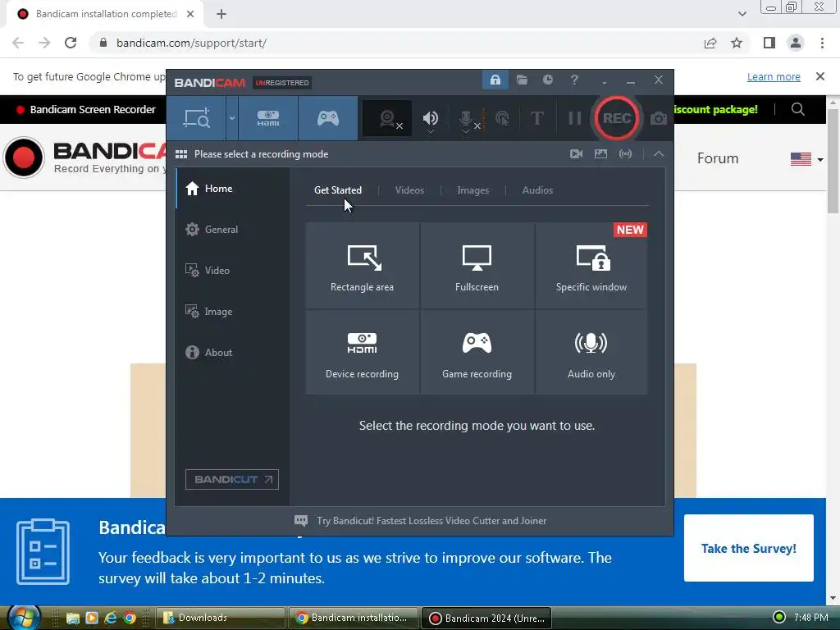Choose the Rectangle area recording tile
This screenshot has height=630, width=840.
362,266
